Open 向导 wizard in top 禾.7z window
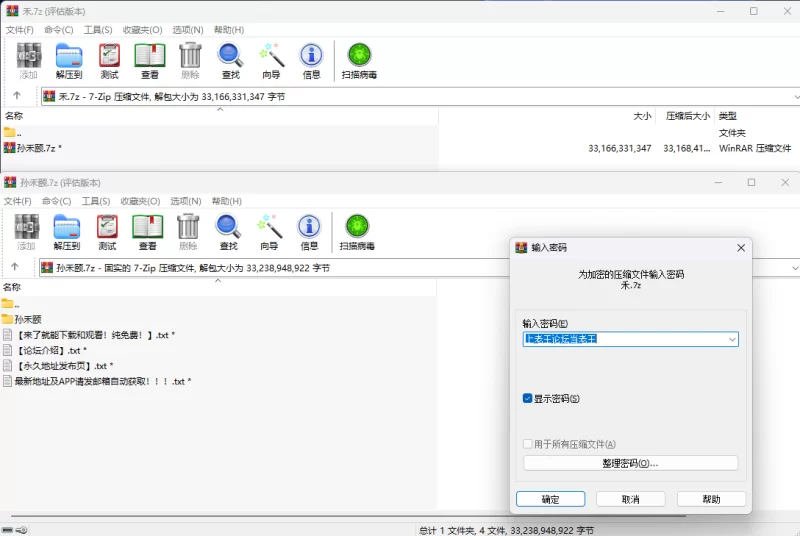Screen dimensions: 800x536 271,61
